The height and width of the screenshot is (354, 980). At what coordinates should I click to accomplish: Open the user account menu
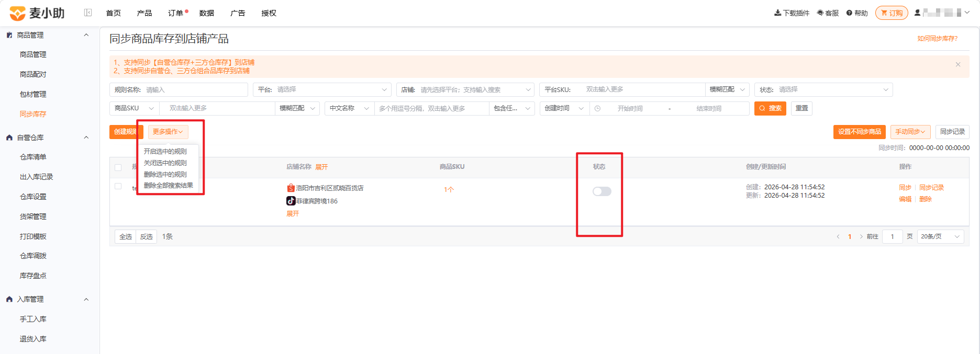(x=942, y=13)
